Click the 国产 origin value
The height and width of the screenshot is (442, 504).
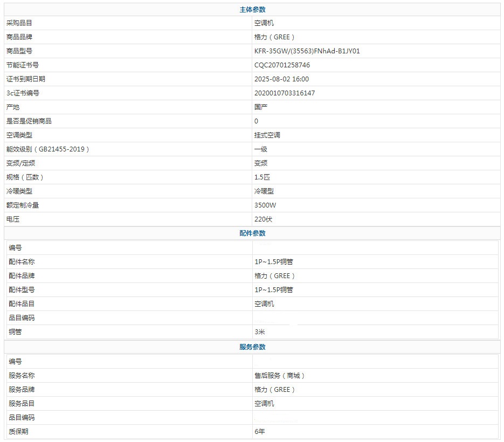coord(261,107)
